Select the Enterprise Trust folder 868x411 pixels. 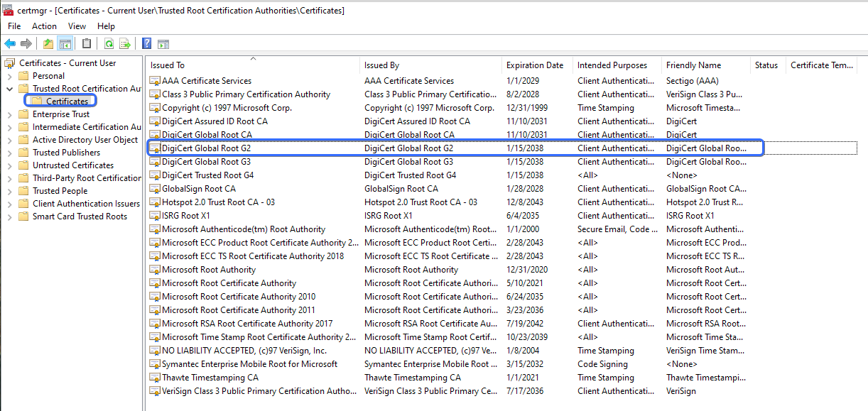[x=61, y=114]
